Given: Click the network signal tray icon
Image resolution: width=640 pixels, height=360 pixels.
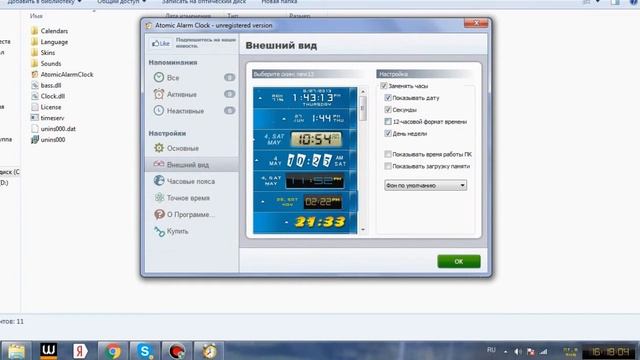Looking at the screenshot, I should [544, 351].
